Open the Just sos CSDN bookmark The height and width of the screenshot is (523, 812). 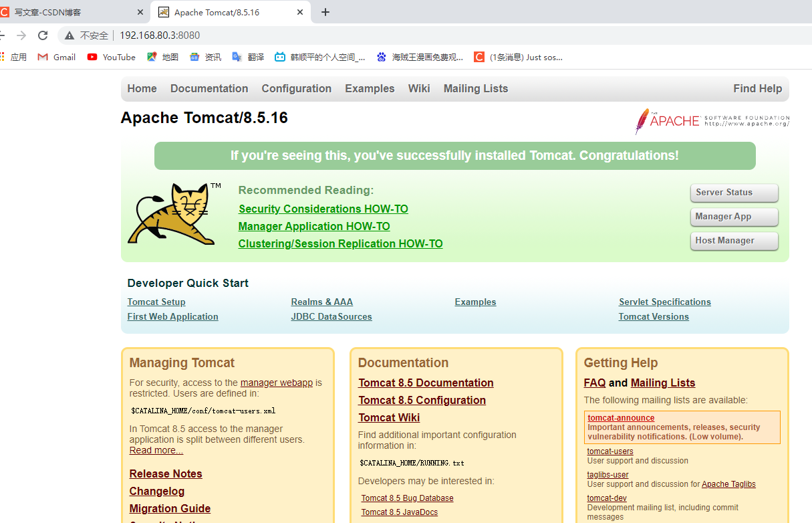(518, 57)
